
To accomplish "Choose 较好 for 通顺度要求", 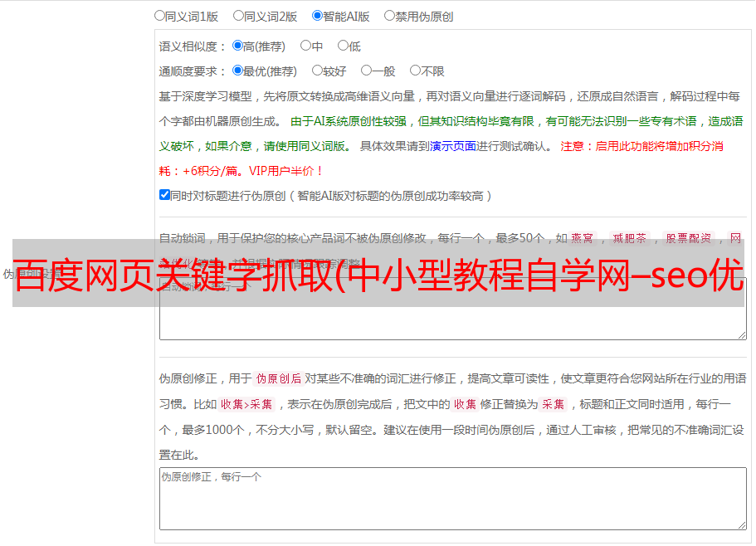I will coord(317,71).
